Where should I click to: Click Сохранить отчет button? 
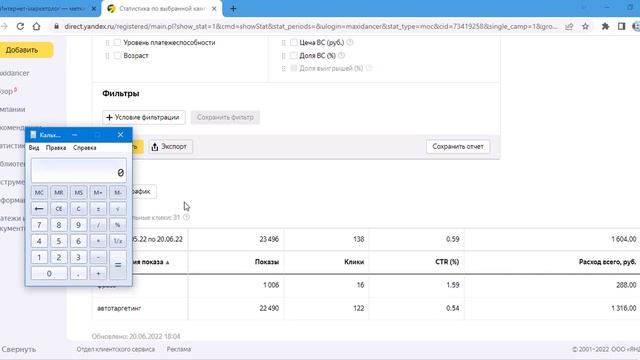458,147
